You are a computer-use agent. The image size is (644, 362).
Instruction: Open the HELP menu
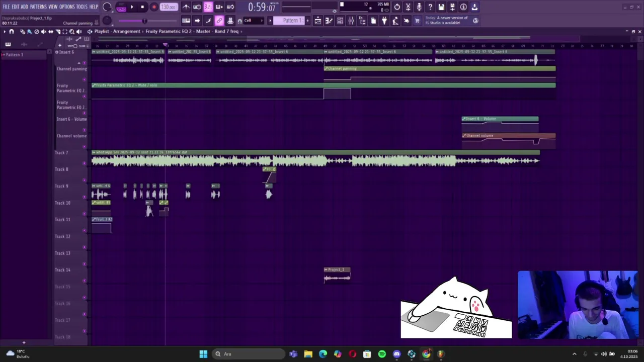[94, 7]
